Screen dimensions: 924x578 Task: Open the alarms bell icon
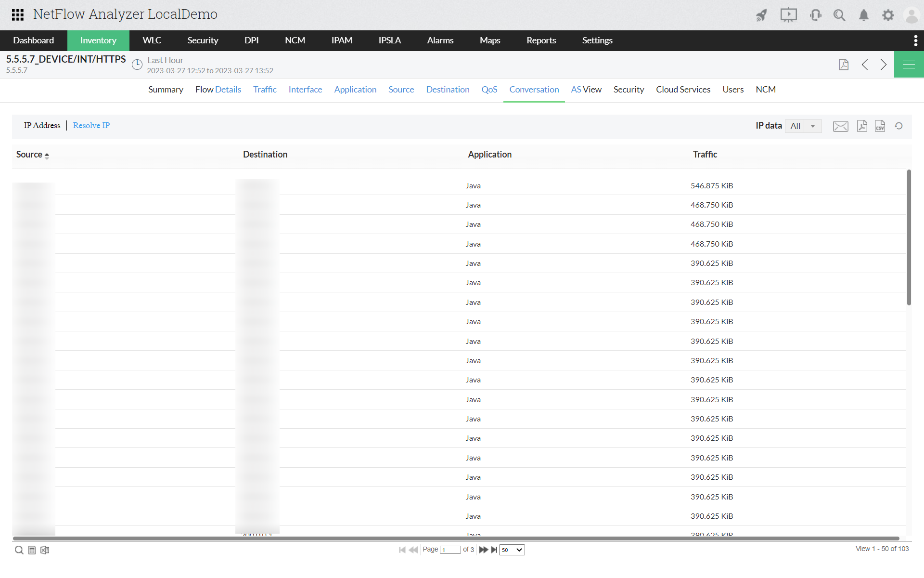click(864, 15)
